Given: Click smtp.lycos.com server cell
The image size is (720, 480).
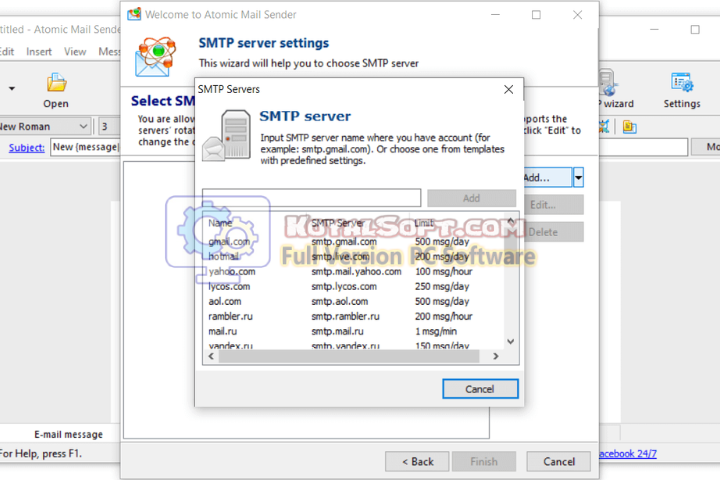Looking at the screenshot, I should pos(344,286).
